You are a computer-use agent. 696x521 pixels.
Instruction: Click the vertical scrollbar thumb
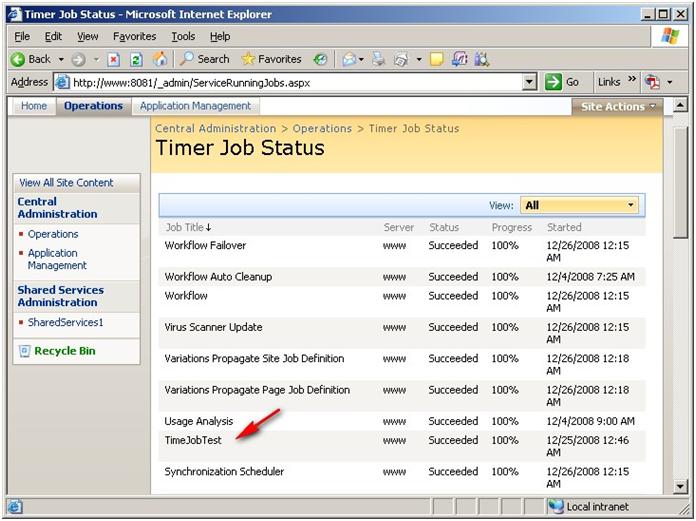pos(680,182)
